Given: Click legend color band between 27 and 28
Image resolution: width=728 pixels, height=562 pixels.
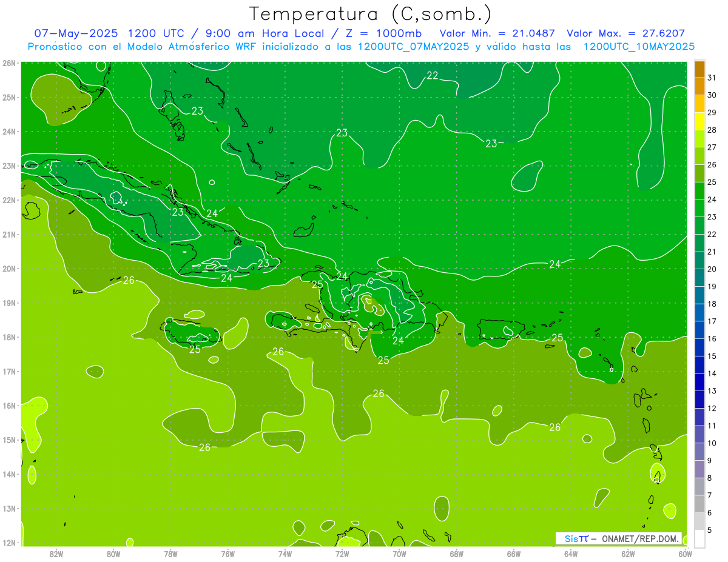Looking at the screenshot, I should [699, 139].
